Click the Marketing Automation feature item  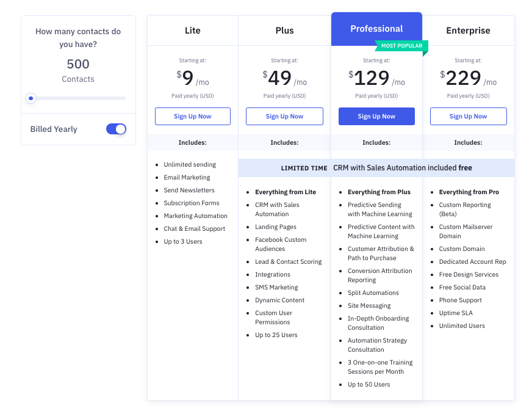click(x=195, y=216)
